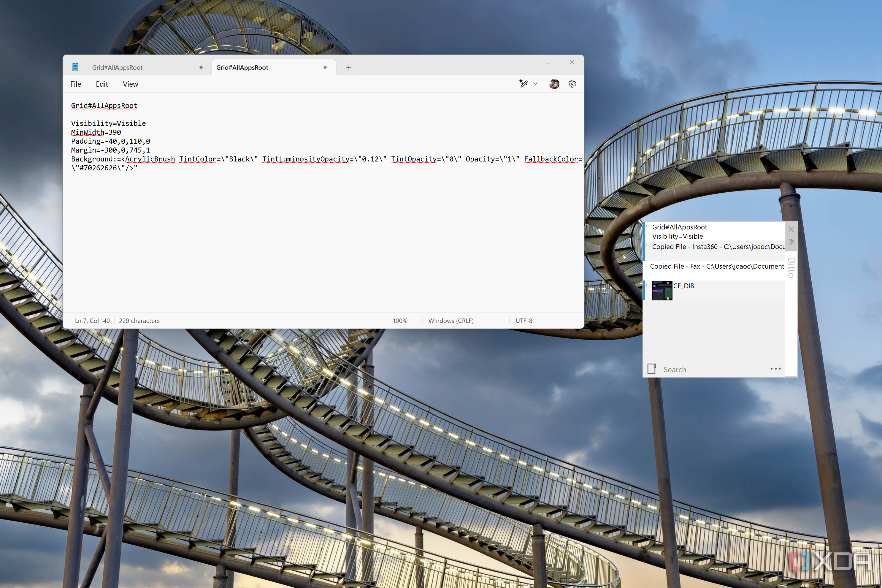
Task: Click the Notepad app icon in title bar
Action: [x=75, y=67]
